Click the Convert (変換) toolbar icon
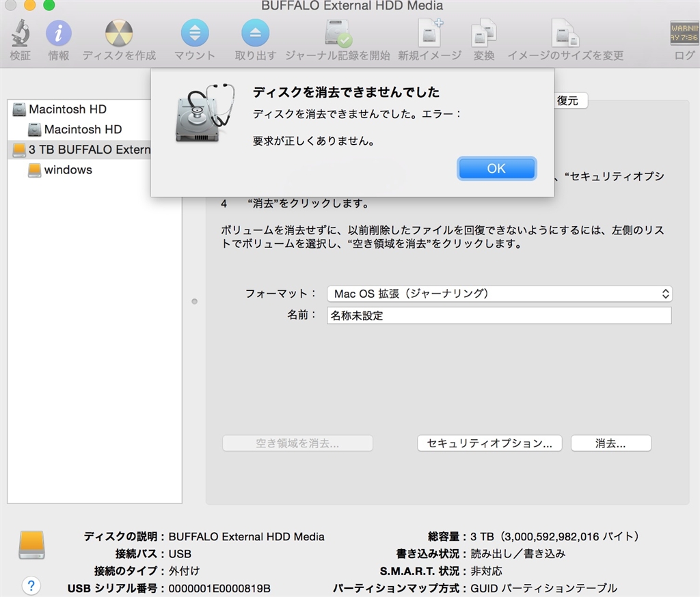 point(484,34)
